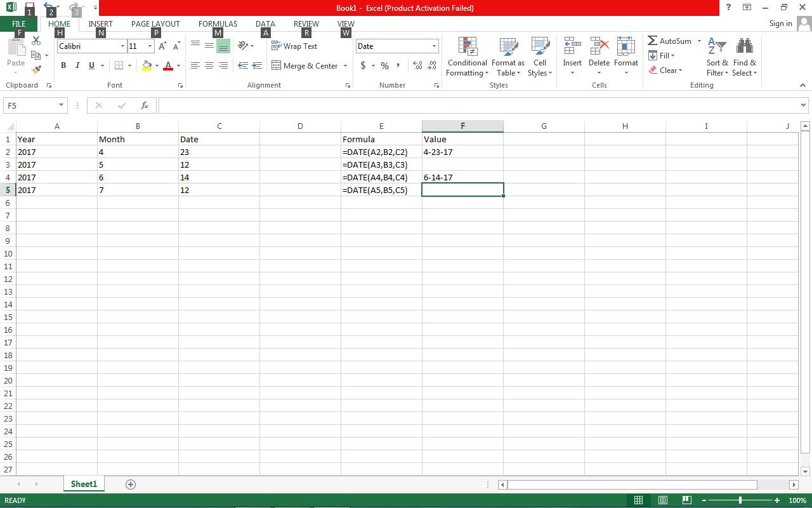Apply bold formatting from the Font group
This screenshot has width=812, height=508.
pyautogui.click(x=63, y=65)
